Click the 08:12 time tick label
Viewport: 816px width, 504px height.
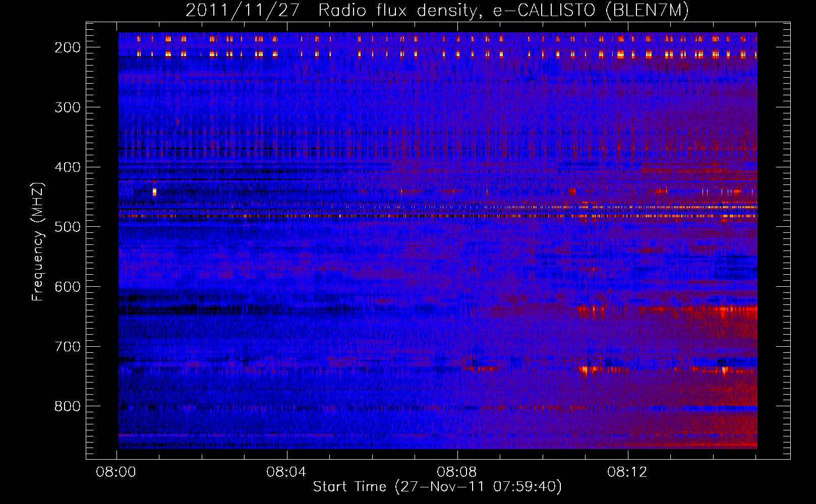click(627, 472)
